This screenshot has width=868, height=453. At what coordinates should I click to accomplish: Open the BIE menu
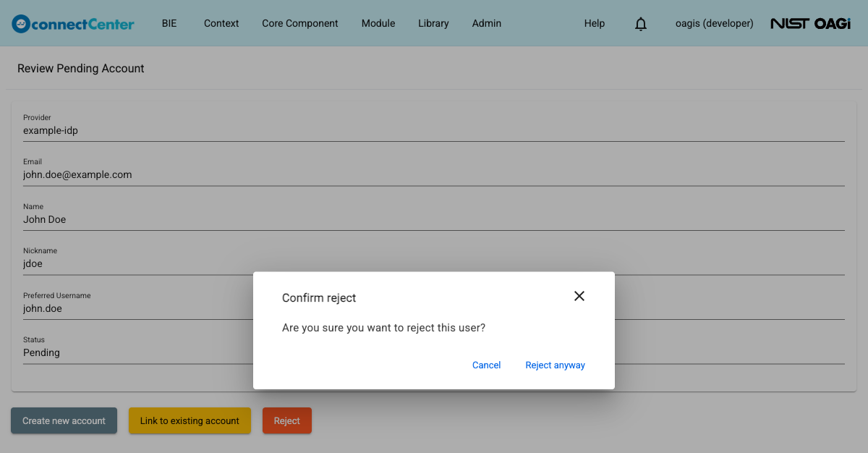[x=169, y=23]
